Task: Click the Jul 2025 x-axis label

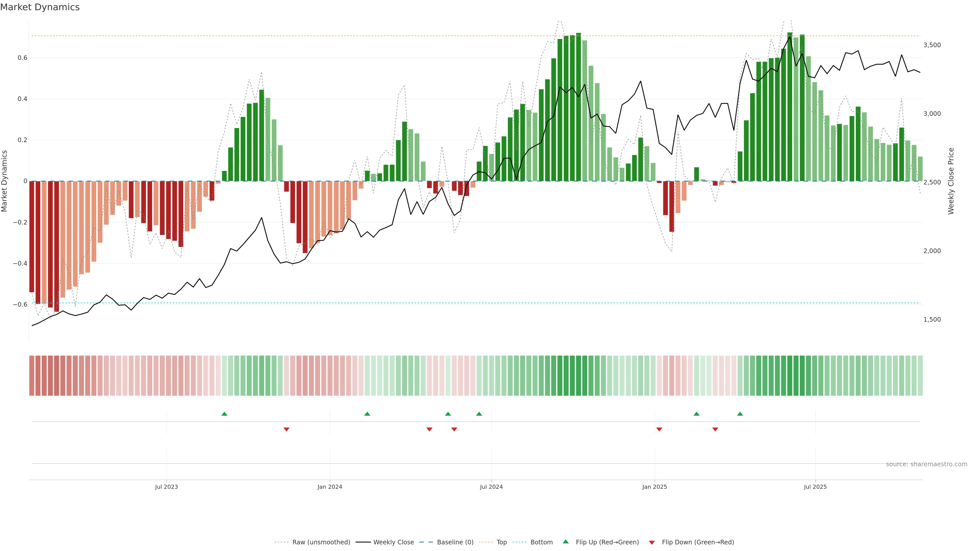Action: [815, 487]
